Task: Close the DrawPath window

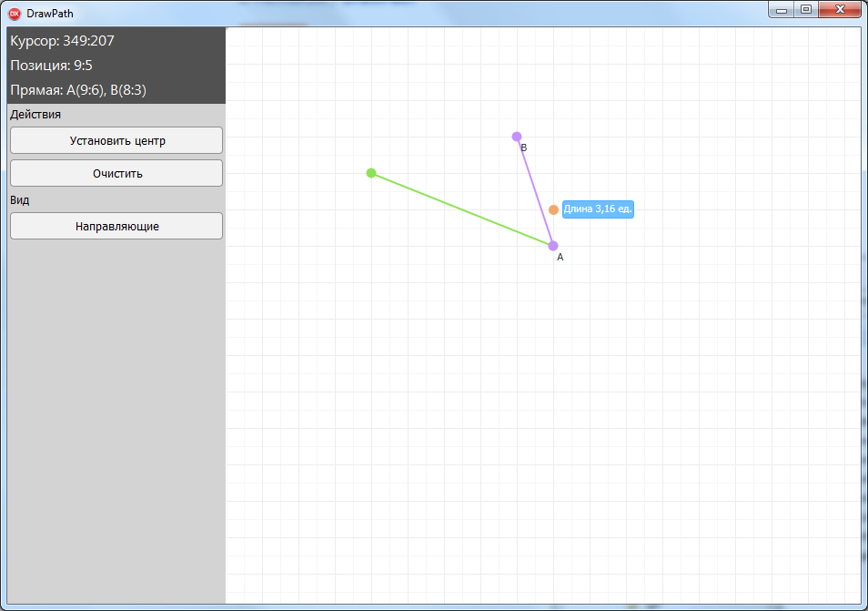Action: (x=840, y=9)
